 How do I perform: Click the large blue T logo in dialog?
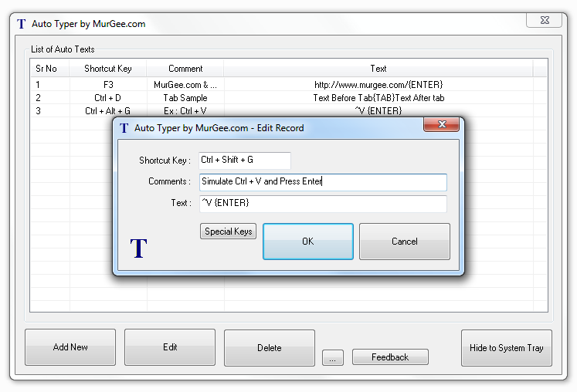(138, 248)
